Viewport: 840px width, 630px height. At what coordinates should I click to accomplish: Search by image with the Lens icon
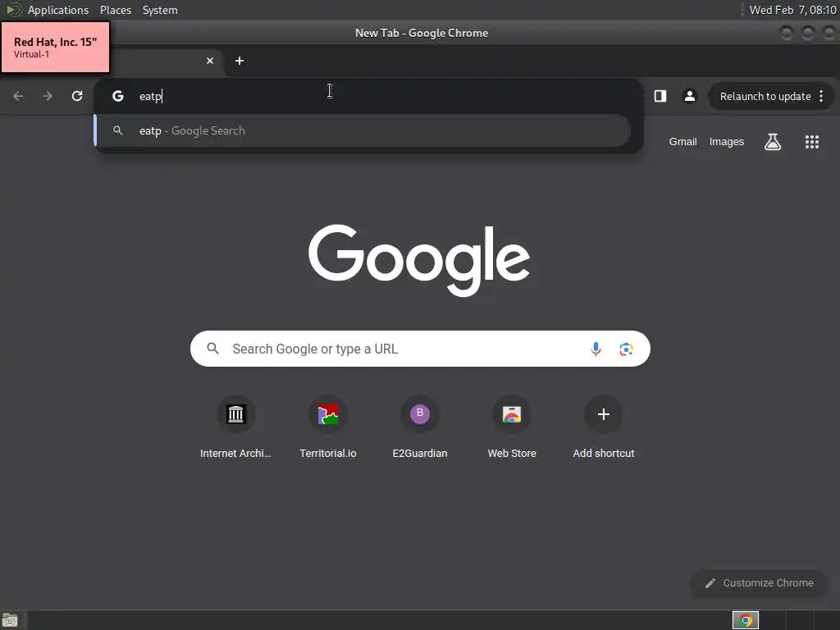click(626, 349)
